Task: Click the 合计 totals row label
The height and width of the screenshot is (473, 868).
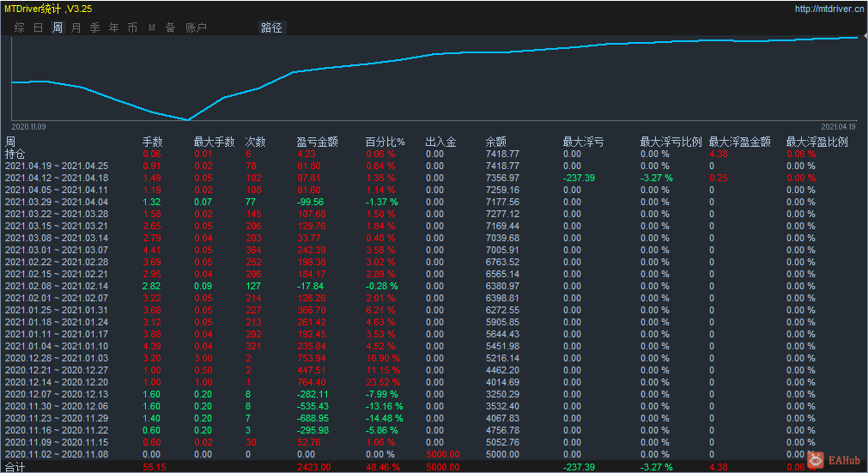Action: coord(15,467)
